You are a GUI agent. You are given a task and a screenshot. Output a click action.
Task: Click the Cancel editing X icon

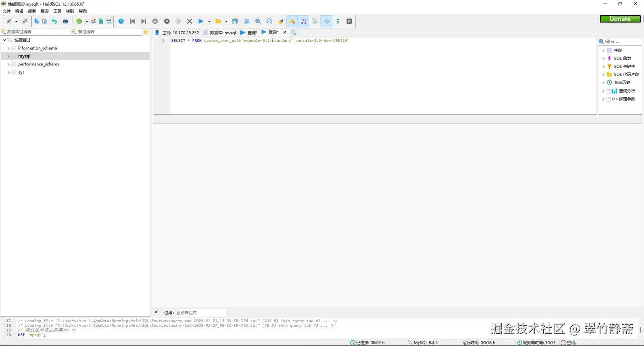[x=190, y=21]
